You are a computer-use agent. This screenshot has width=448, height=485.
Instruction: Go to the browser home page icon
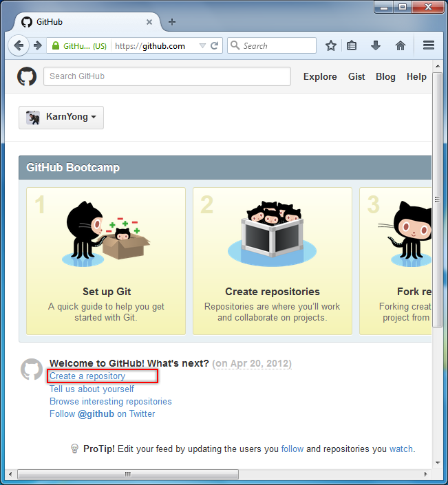click(401, 46)
